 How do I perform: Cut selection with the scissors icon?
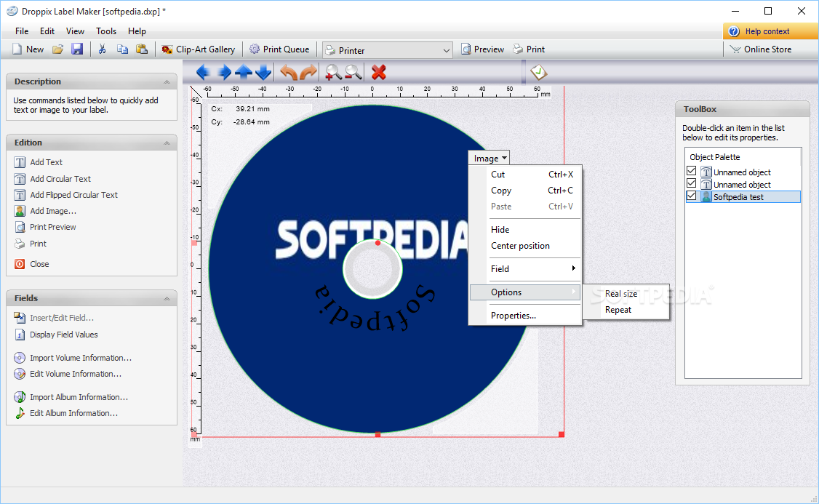[103, 49]
